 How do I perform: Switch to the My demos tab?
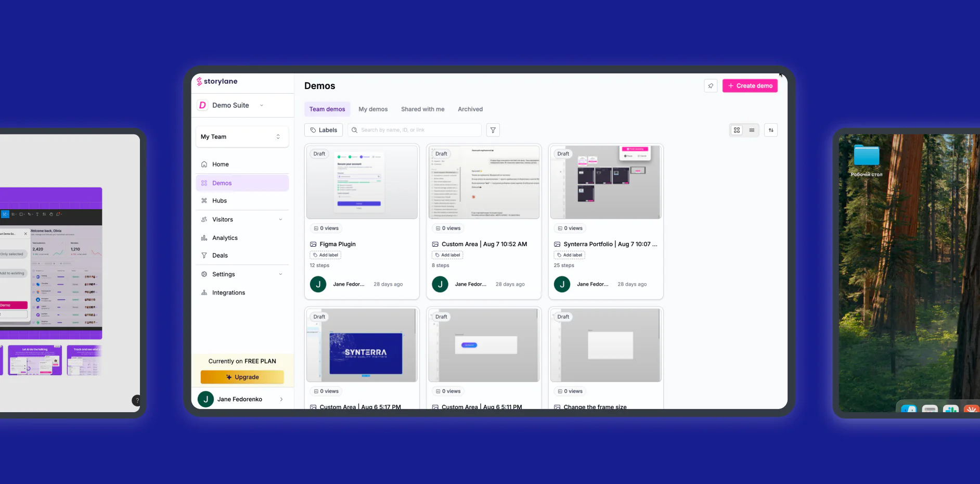[x=373, y=109]
